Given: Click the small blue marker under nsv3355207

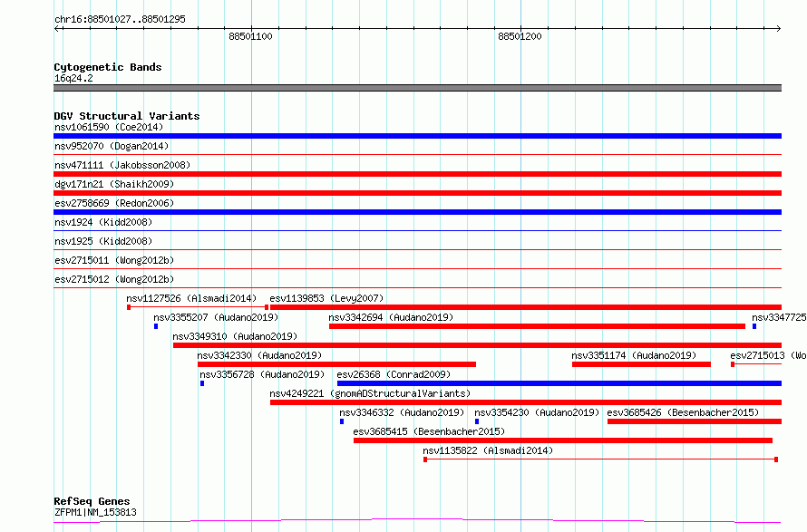Looking at the screenshot, I should 156,326.
